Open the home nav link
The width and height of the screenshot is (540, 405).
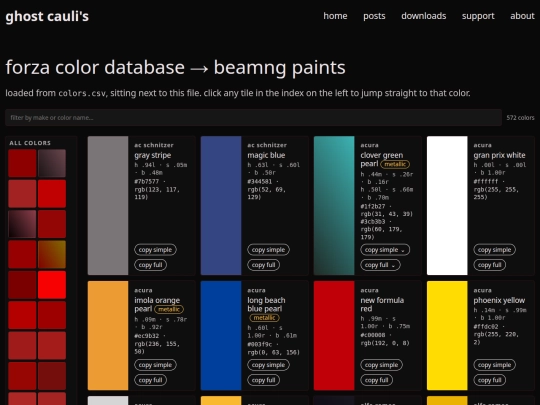(x=335, y=16)
